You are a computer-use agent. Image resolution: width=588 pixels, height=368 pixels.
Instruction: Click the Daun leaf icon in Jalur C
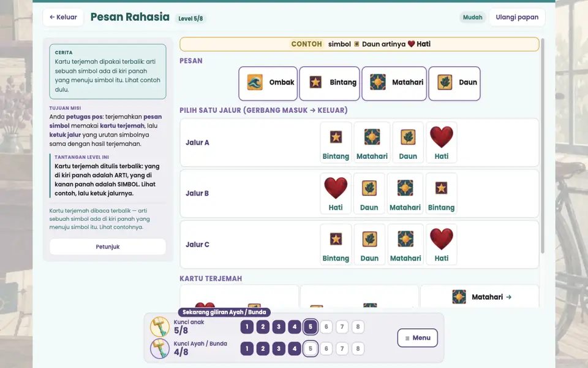[369, 239]
